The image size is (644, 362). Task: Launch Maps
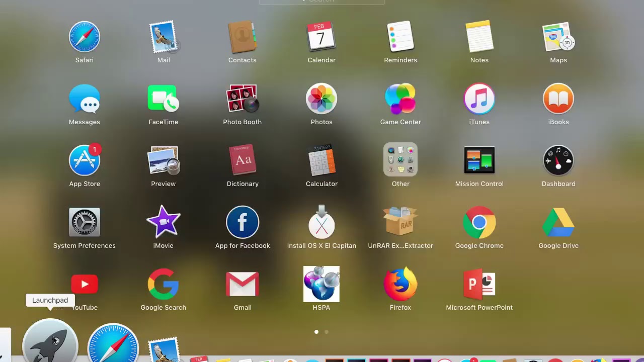(558, 37)
